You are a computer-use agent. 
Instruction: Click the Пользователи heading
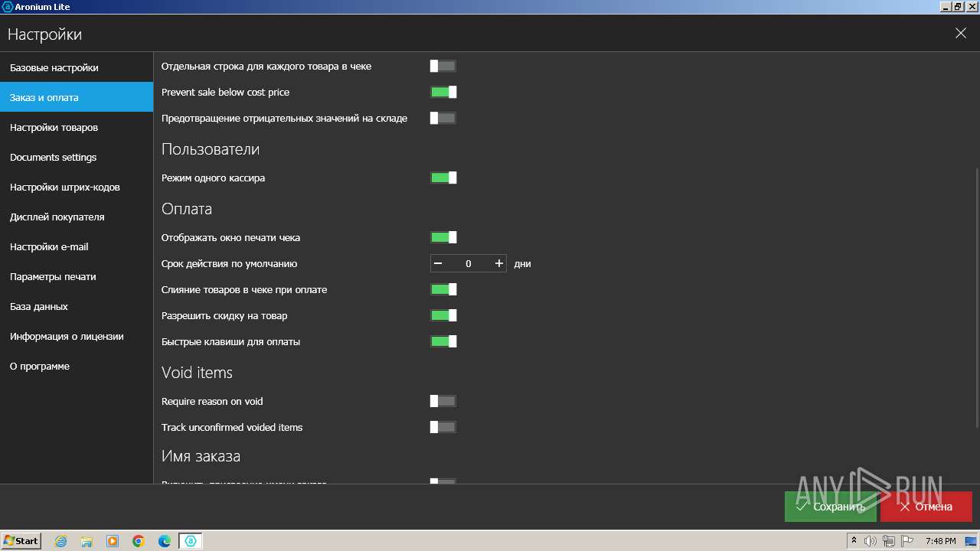[x=211, y=149]
